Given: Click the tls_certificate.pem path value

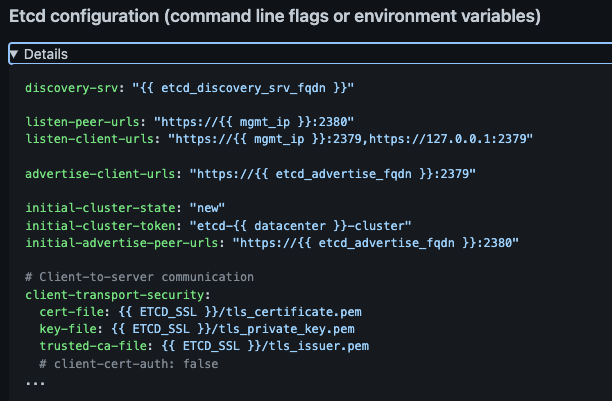Looking at the screenshot, I should coord(240,312).
